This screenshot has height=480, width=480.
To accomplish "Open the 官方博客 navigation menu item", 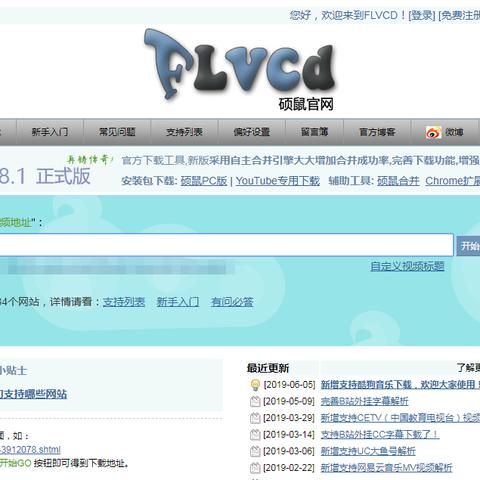I will 377,132.
